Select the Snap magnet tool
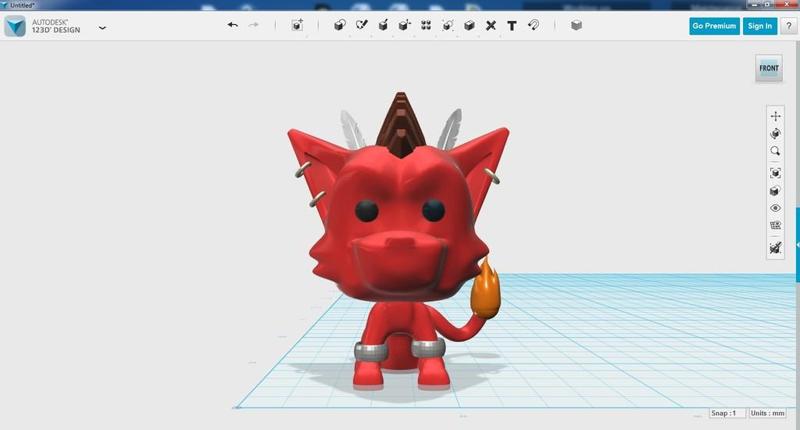Viewport: 800px width, 430px height. (x=534, y=25)
